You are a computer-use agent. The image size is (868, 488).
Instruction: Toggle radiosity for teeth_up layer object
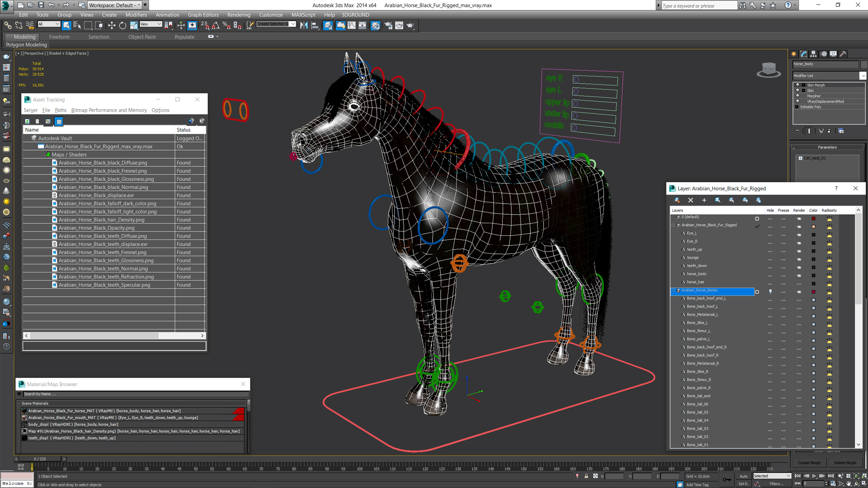pyautogui.click(x=829, y=251)
